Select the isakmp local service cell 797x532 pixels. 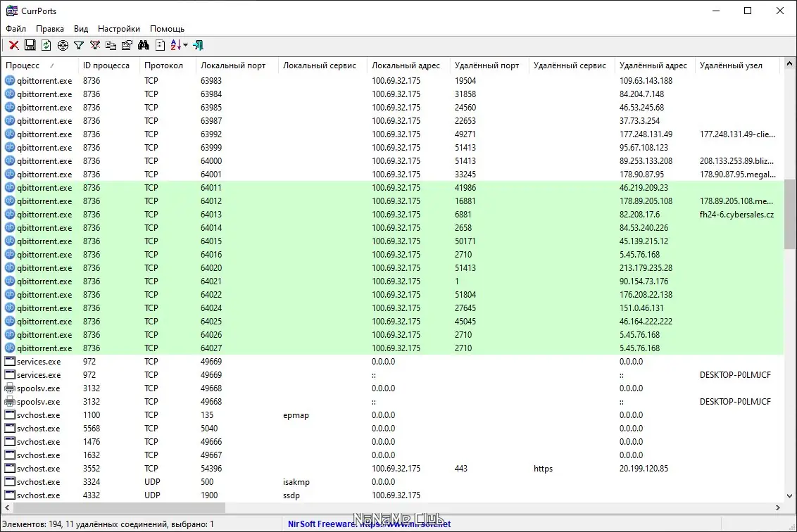296,482
